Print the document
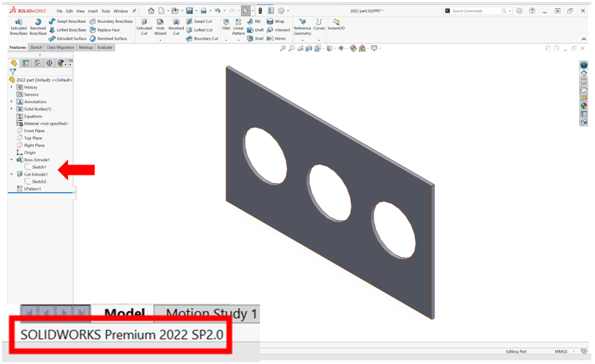Viewport: 595px width, 364px height. [x=204, y=11]
